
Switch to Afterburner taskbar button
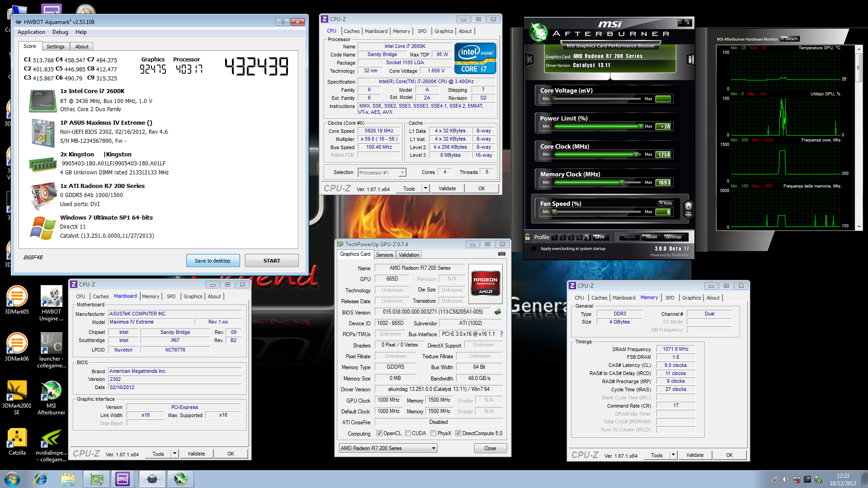pyautogui.click(x=180, y=479)
